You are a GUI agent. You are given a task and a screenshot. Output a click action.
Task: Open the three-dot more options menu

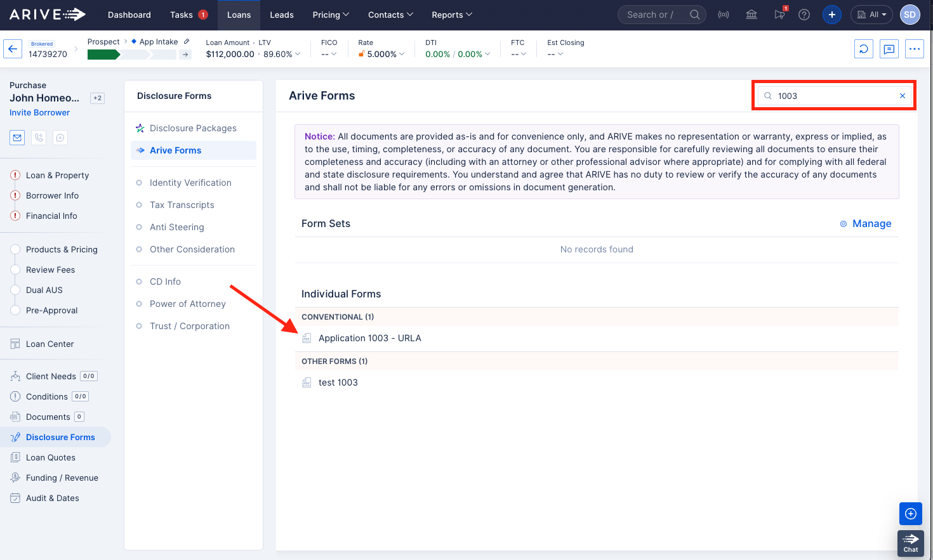click(x=915, y=49)
